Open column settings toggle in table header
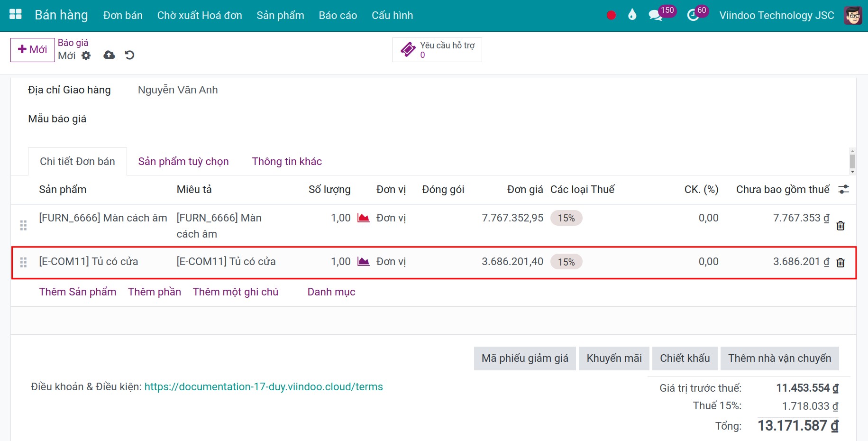 tap(843, 190)
